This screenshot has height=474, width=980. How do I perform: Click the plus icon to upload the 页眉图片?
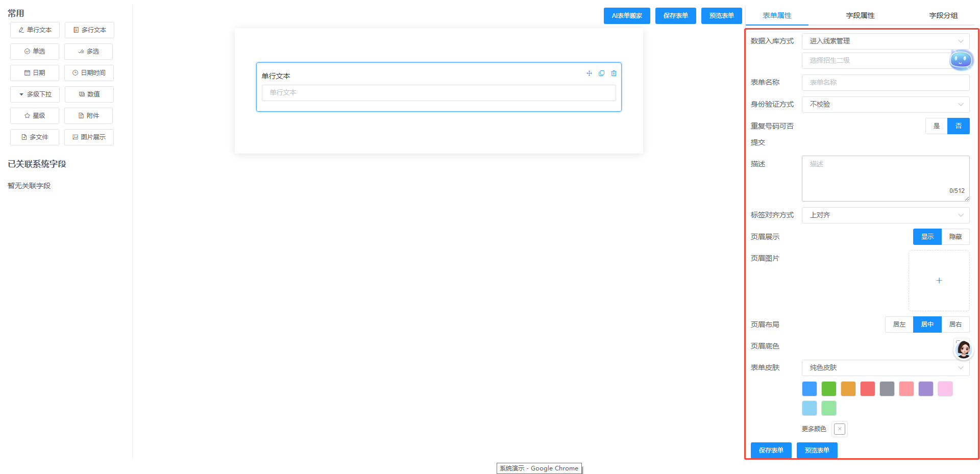(x=939, y=281)
